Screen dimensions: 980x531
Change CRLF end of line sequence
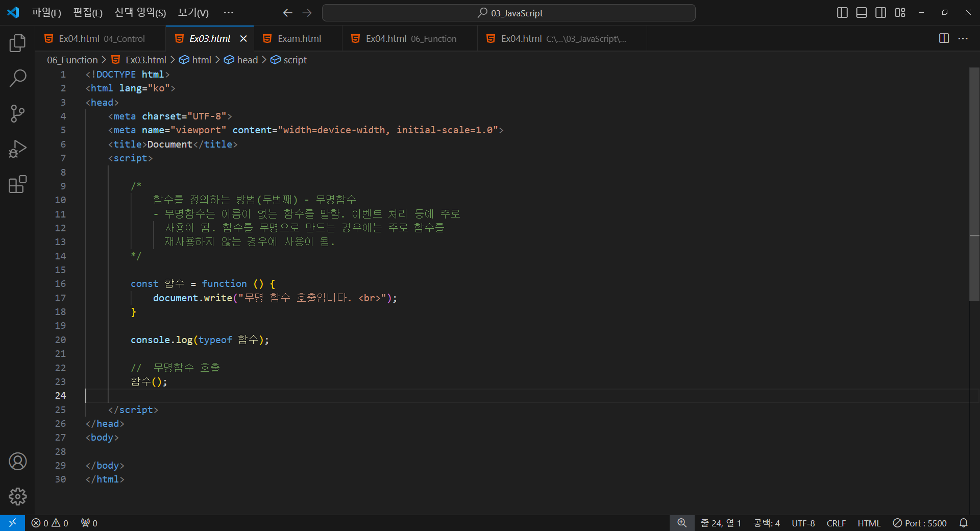pyautogui.click(x=836, y=523)
